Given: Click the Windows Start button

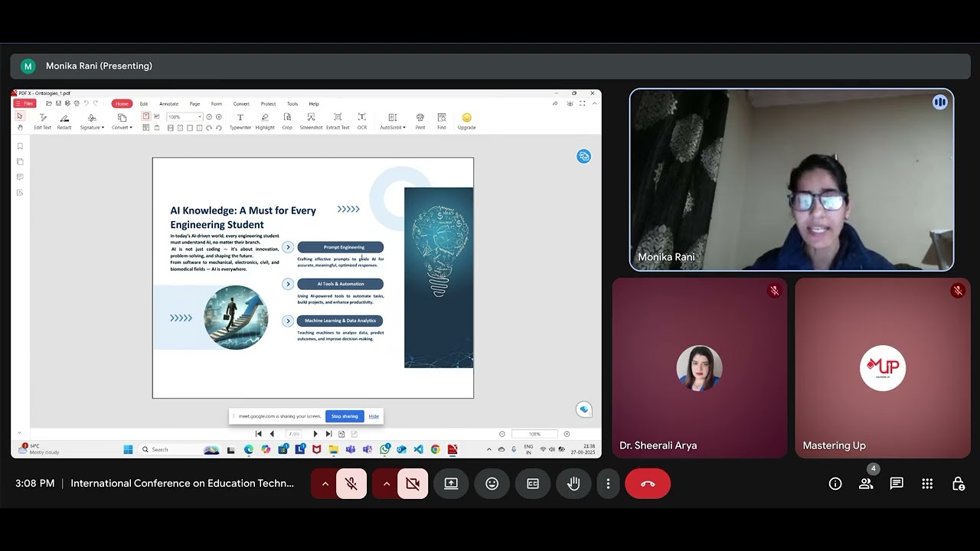Looking at the screenshot, I should click(128, 449).
